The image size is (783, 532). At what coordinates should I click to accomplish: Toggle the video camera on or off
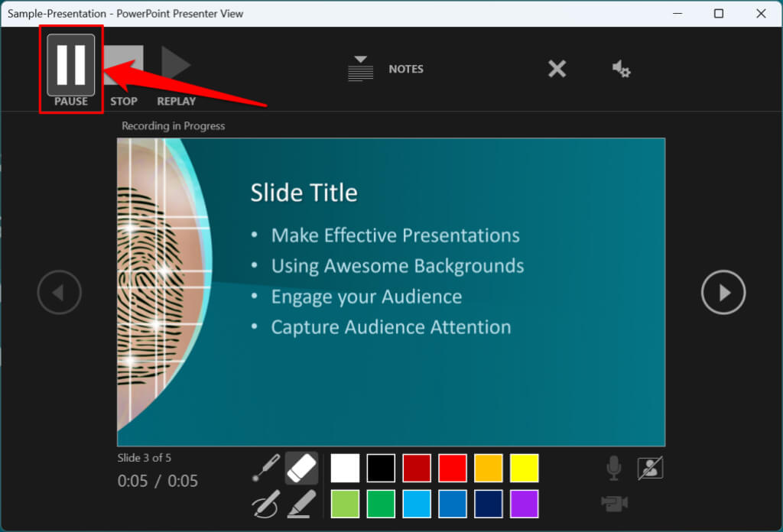coord(614,502)
